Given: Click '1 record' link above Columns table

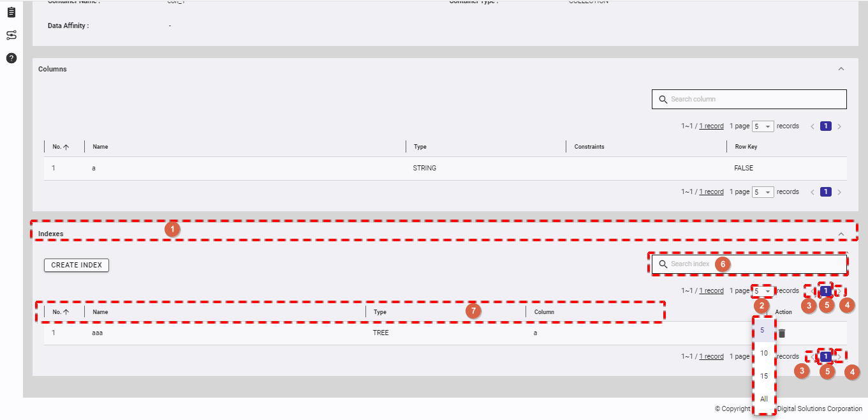Looking at the screenshot, I should pyautogui.click(x=711, y=126).
